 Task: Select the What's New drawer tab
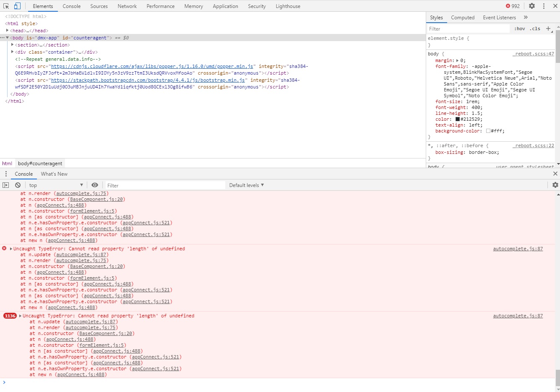54,174
